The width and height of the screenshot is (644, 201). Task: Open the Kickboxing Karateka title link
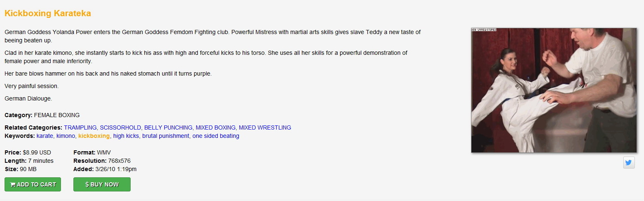48,13
